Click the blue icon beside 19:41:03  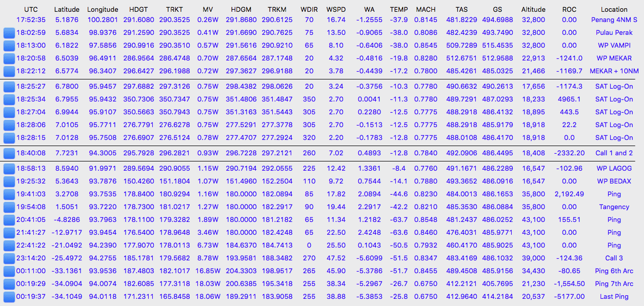coord(9,195)
